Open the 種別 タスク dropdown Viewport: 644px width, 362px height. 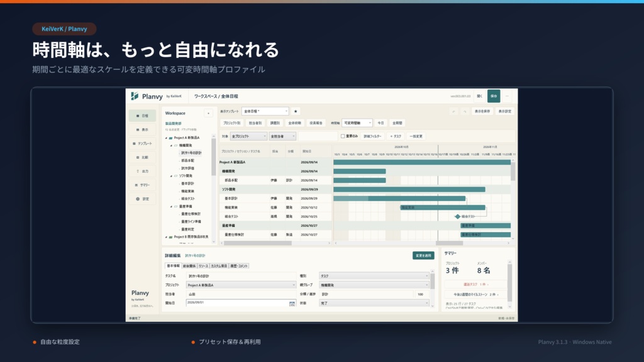(x=374, y=277)
